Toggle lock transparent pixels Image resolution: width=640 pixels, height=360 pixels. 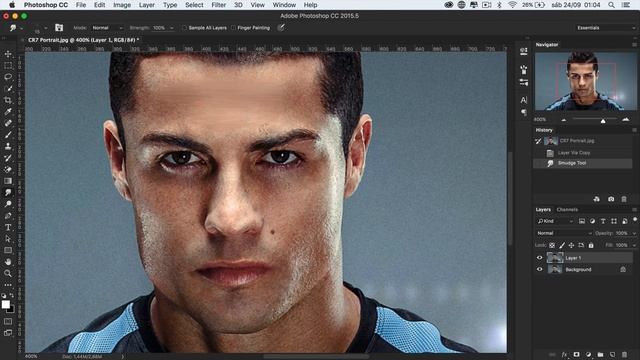point(552,245)
